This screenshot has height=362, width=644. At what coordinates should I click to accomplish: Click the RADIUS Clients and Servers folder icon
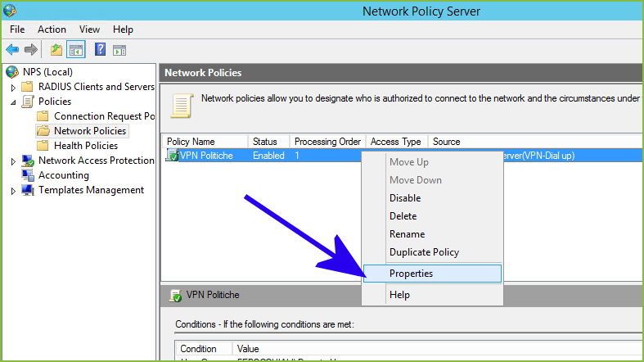point(28,87)
